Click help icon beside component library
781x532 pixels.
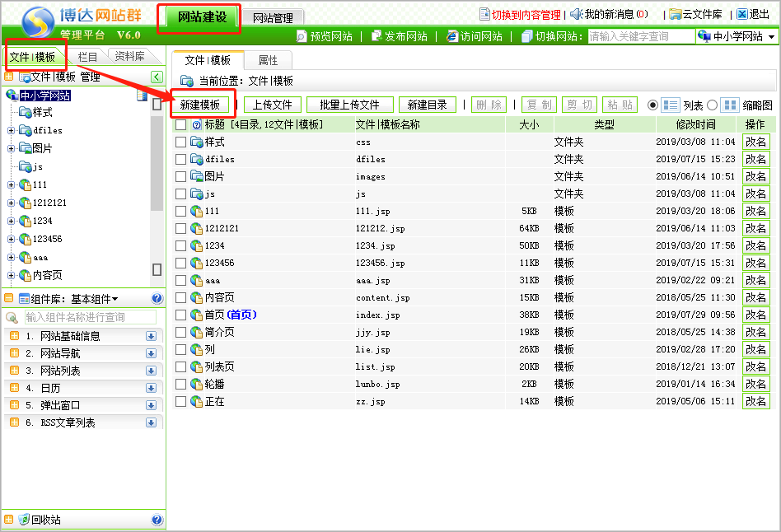[x=157, y=299]
